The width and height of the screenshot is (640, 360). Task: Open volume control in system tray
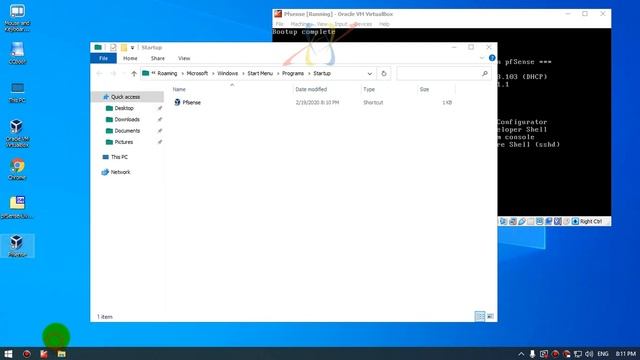(x=589, y=353)
